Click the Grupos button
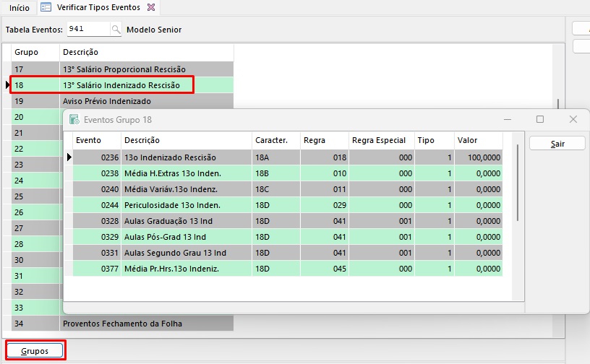Viewport: 590px width, 364px height. (x=35, y=351)
